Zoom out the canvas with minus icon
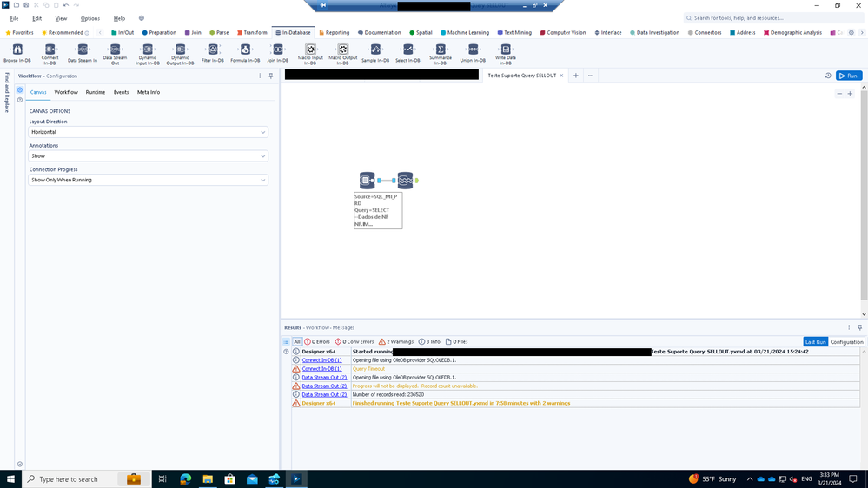Viewport: 868px width, 488px height. pos(839,94)
